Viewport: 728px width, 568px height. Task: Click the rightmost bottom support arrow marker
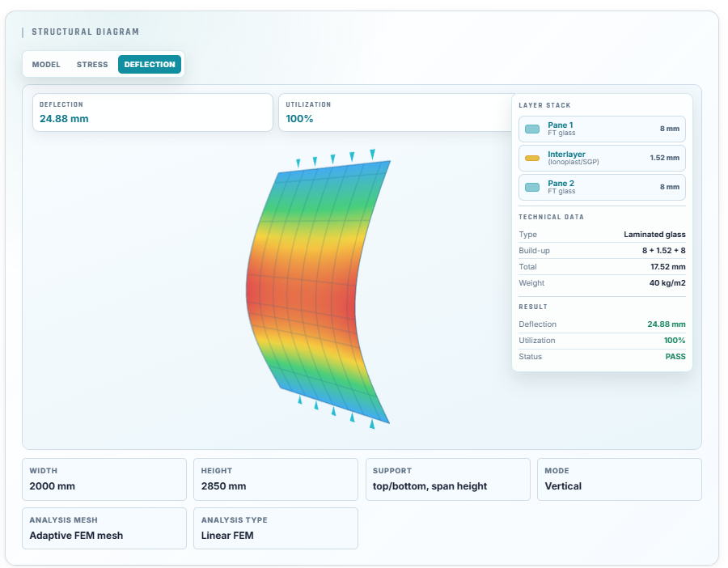[x=372, y=424]
